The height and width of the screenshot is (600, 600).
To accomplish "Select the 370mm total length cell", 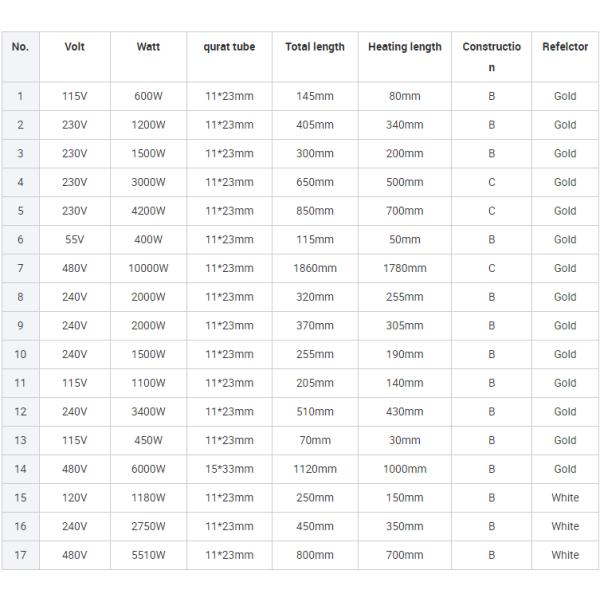I will [x=315, y=326].
